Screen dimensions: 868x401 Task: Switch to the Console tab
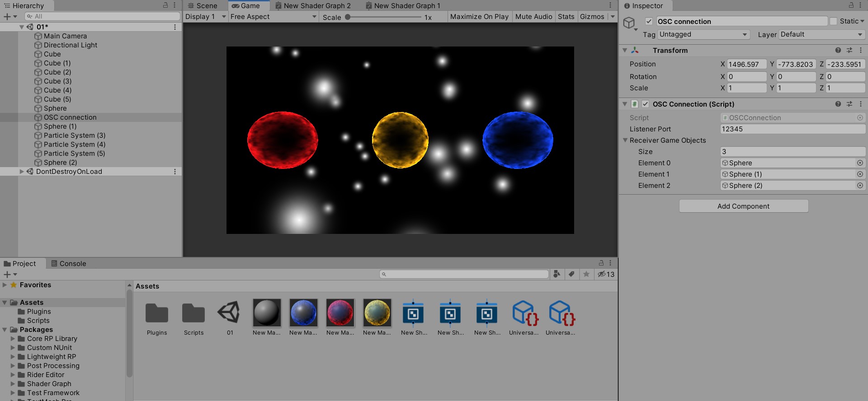[68, 264]
